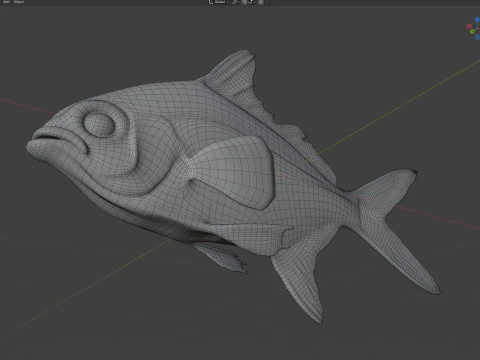
Task: Open the Add menu
Action: click(x=6, y=2)
